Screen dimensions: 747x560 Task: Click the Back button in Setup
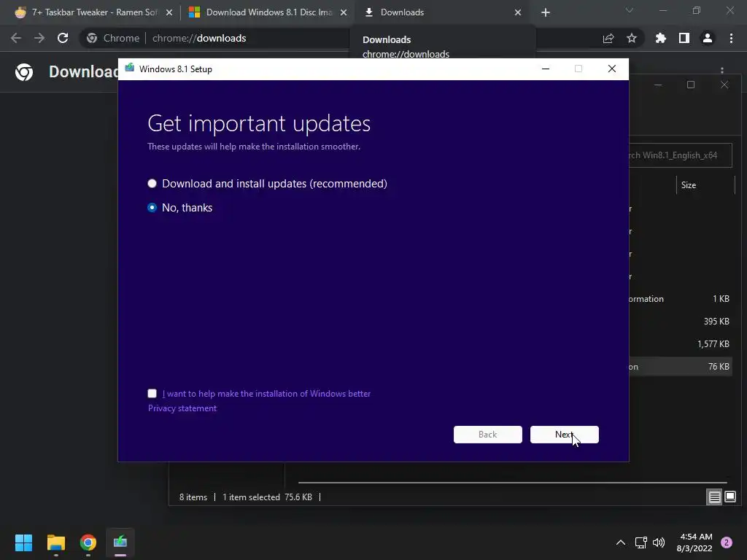tap(488, 435)
